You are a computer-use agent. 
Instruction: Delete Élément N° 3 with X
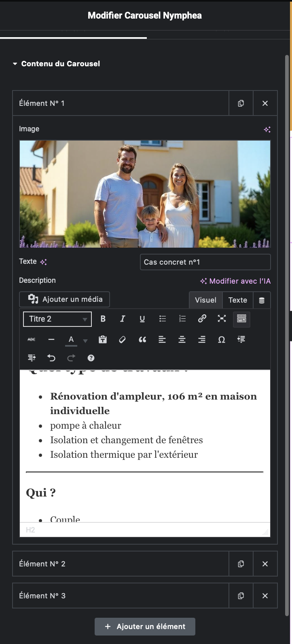click(x=265, y=596)
